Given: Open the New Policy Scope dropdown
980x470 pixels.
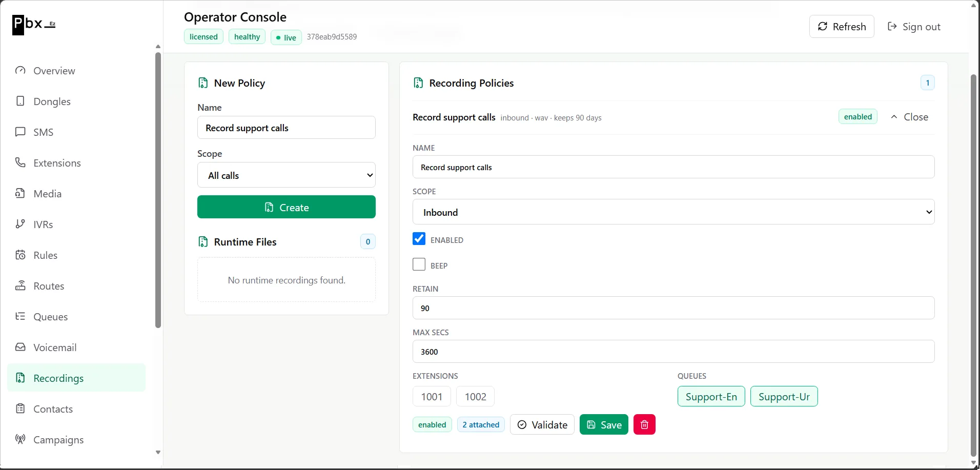Looking at the screenshot, I should (x=287, y=175).
